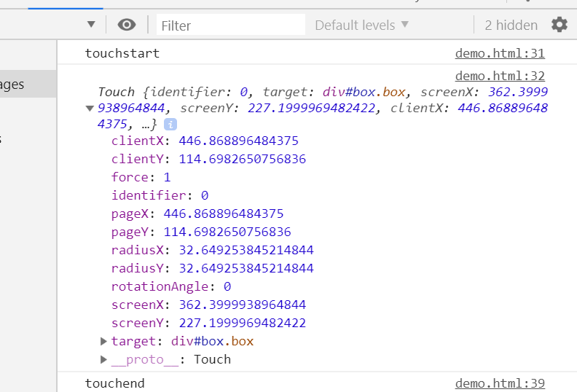
Task: Open the Default levels dropdown
Action: [361, 25]
